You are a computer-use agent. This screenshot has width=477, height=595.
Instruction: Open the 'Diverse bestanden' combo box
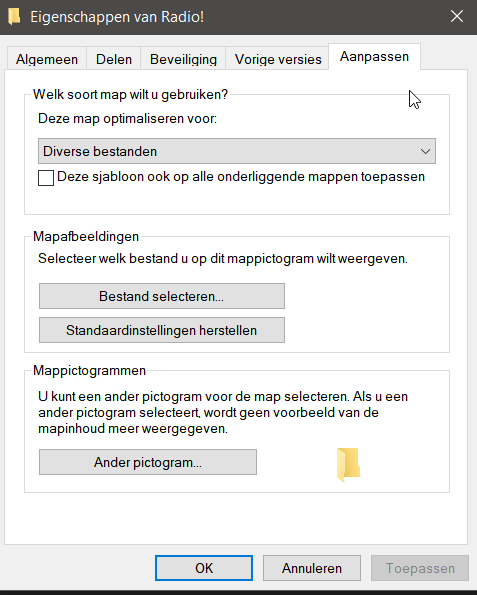tap(237, 151)
